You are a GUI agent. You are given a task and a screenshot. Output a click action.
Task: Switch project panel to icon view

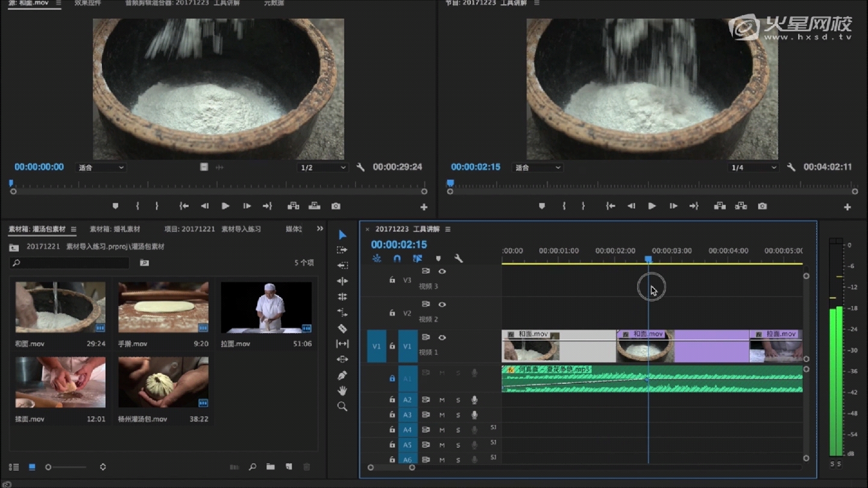coord(32,467)
